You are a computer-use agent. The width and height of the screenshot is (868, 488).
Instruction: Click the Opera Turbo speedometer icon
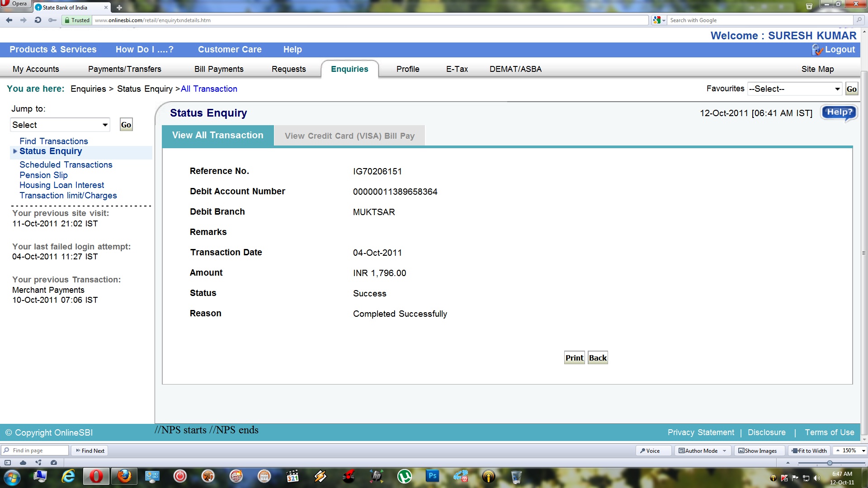[x=54, y=463]
